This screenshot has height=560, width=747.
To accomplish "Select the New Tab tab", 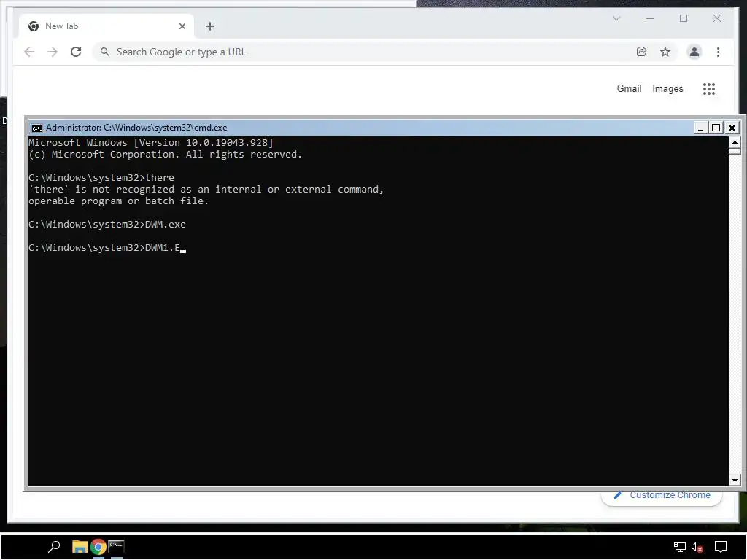I will click(x=107, y=26).
